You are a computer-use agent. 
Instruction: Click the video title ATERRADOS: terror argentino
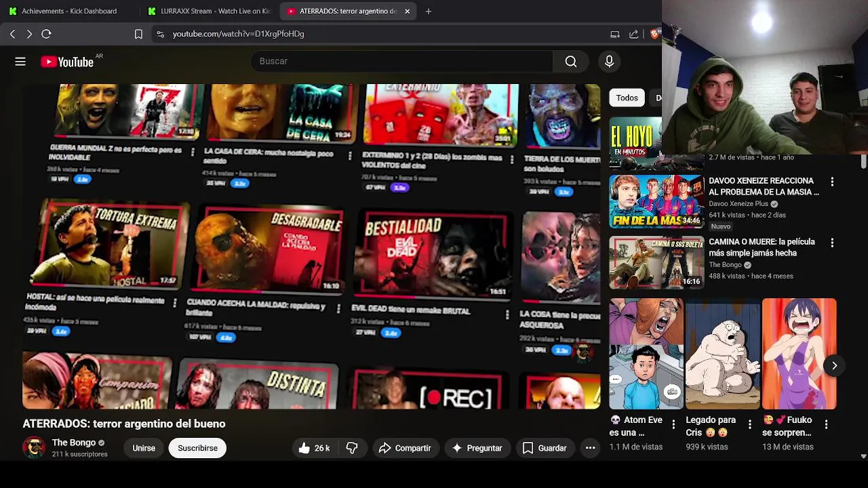click(124, 424)
